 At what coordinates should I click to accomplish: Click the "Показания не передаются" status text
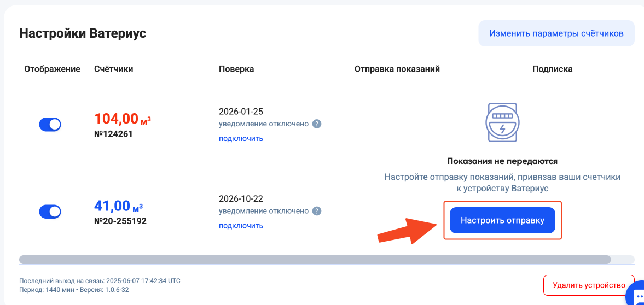click(502, 161)
